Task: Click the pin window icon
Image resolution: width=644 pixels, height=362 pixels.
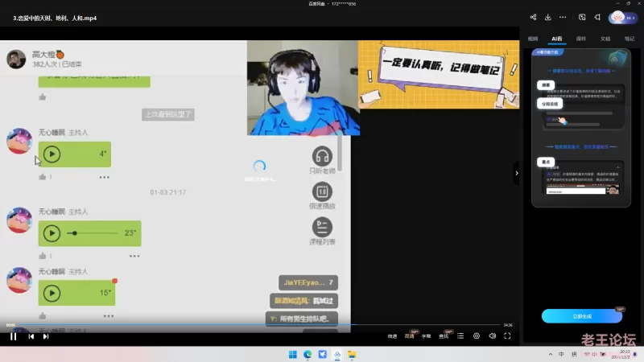Action: click(x=597, y=17)
